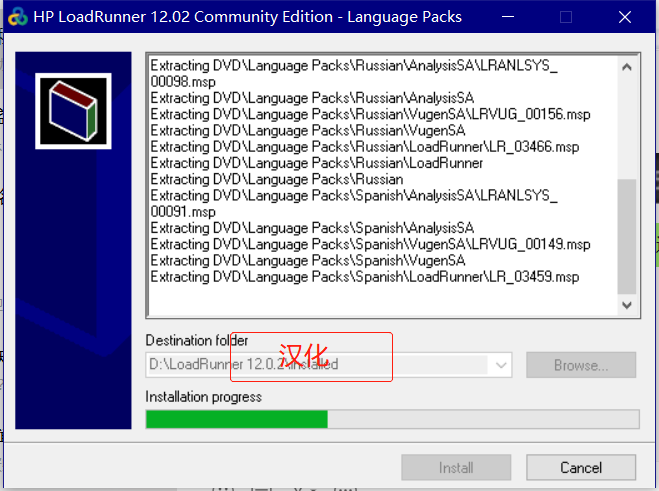The image size is (659, 491).
Task: Expand the Destination folder dropdown arrow
Action: 501,364
